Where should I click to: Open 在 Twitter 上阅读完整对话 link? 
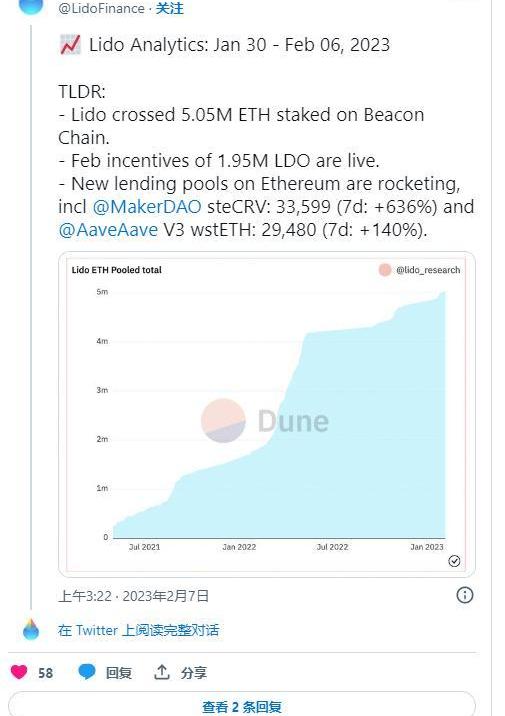click(x=139, y=630)
